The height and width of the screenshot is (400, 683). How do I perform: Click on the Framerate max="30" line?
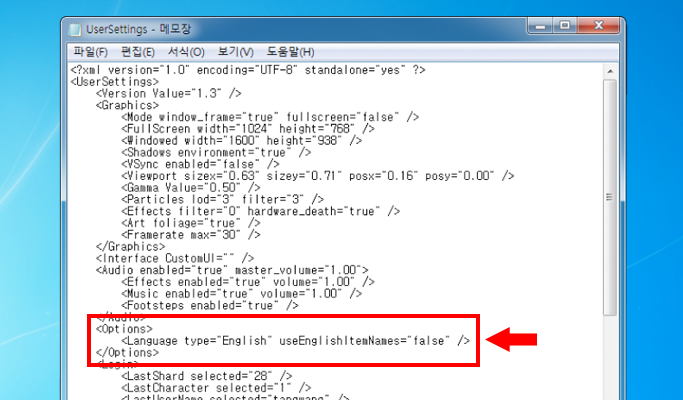pos(191,235)
